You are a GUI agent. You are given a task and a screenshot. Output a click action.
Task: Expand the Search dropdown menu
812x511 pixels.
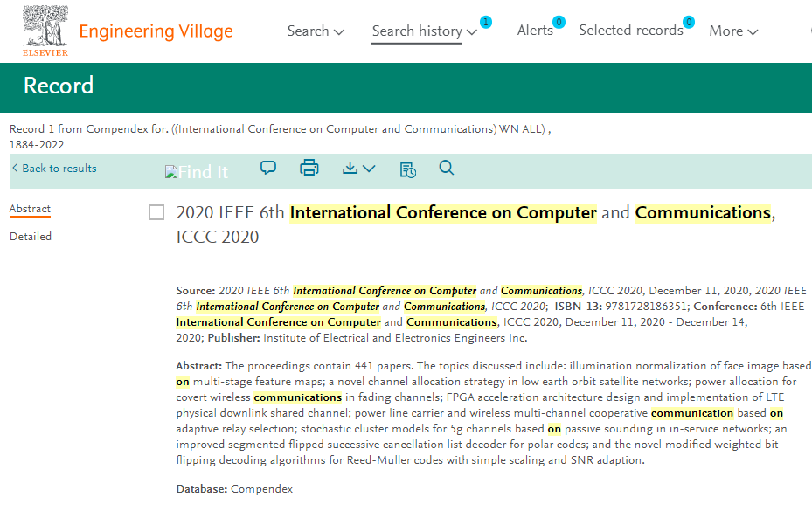[x=316, y=31]
